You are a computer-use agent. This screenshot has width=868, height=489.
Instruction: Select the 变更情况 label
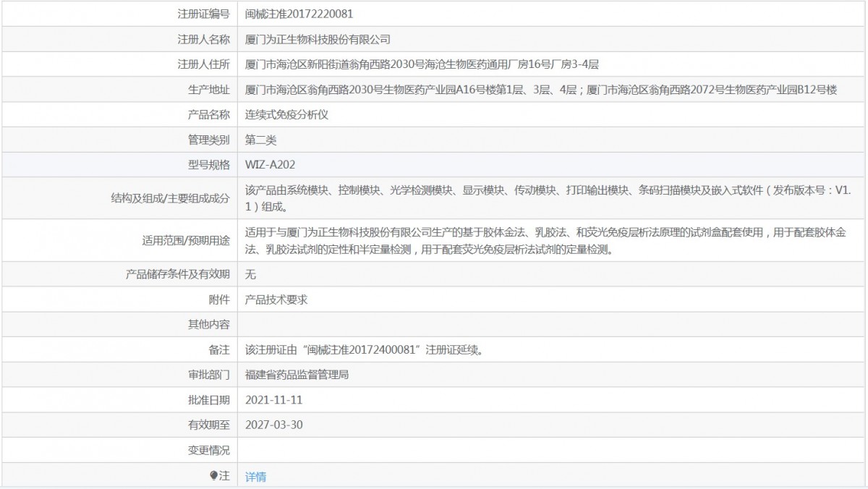(209, 450)
